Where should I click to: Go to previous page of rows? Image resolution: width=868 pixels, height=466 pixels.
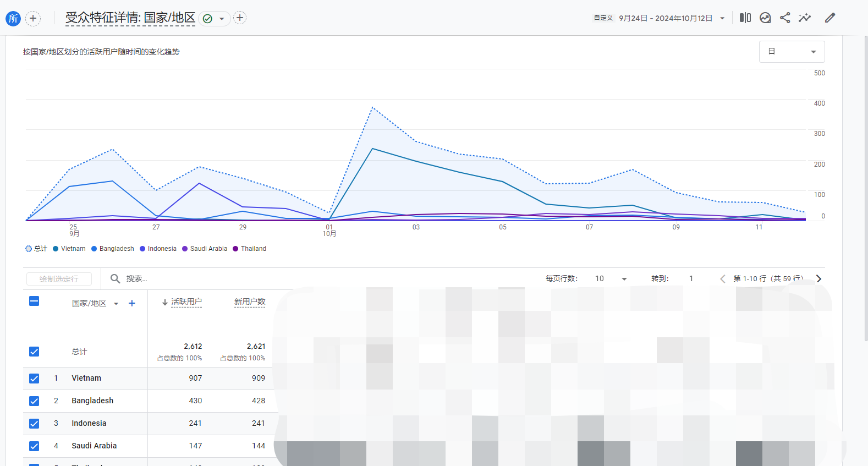[x=723, y=279]
